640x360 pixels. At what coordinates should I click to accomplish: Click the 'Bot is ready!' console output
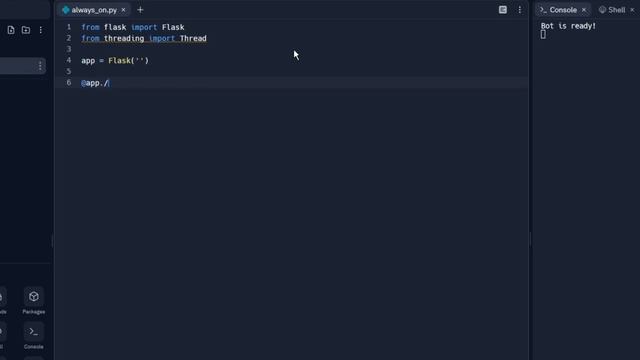point(568,26)
